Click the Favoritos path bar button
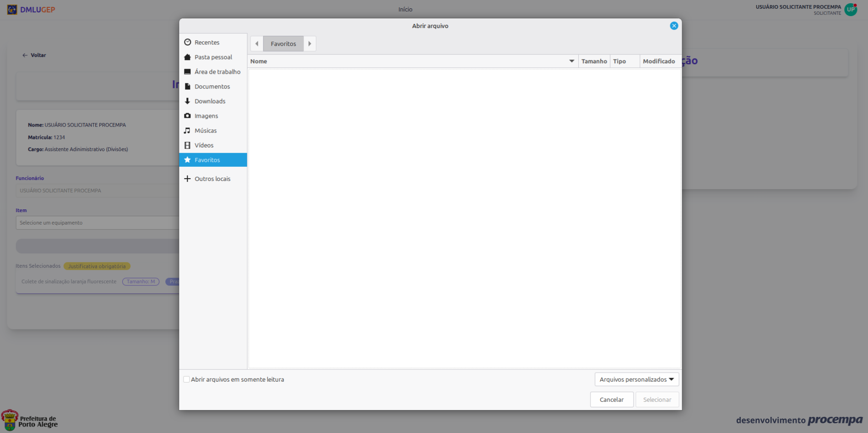Viewport: 868px width, 433px height. point(283,44)
